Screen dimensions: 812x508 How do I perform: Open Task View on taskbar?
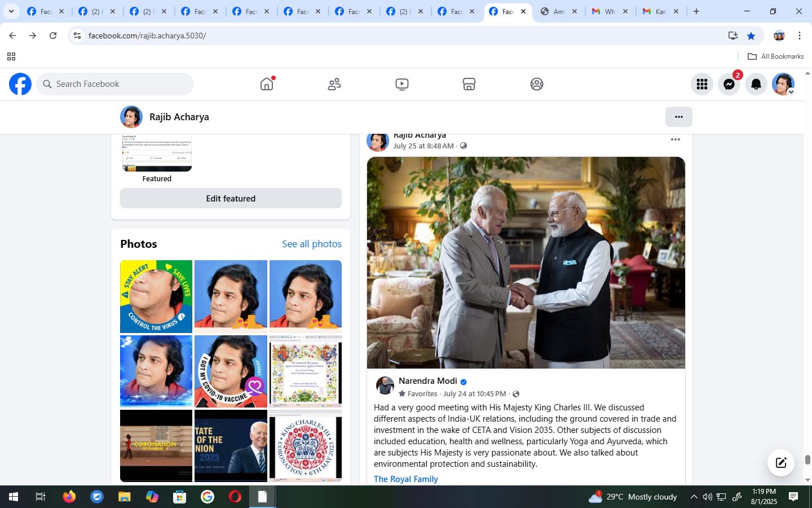coord(40,497)
